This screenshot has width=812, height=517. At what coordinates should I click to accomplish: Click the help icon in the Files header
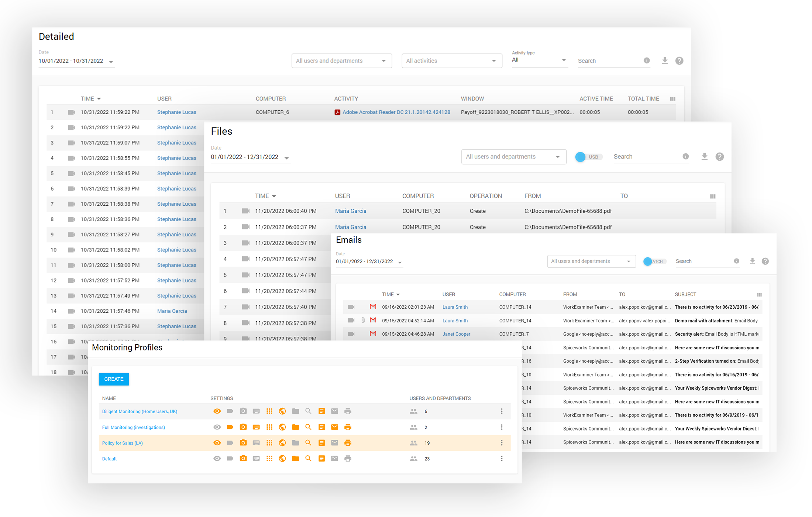tap(719, 157)
